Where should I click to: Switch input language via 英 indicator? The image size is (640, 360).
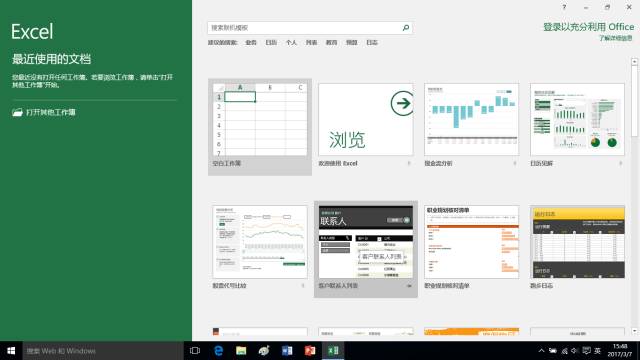598,351
